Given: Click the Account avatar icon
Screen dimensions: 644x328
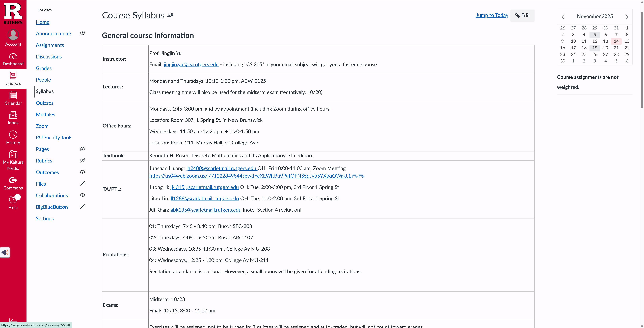Looking at the screenshot, I should 13,35.
